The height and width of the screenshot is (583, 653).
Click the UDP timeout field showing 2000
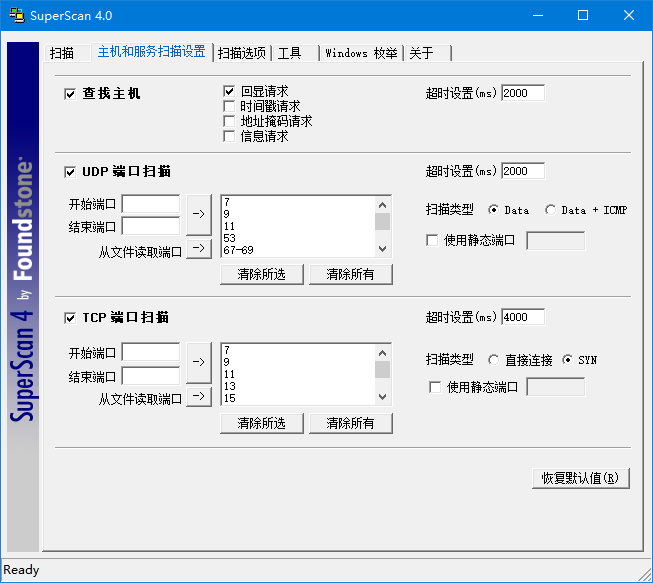click(x=523, y=171)
